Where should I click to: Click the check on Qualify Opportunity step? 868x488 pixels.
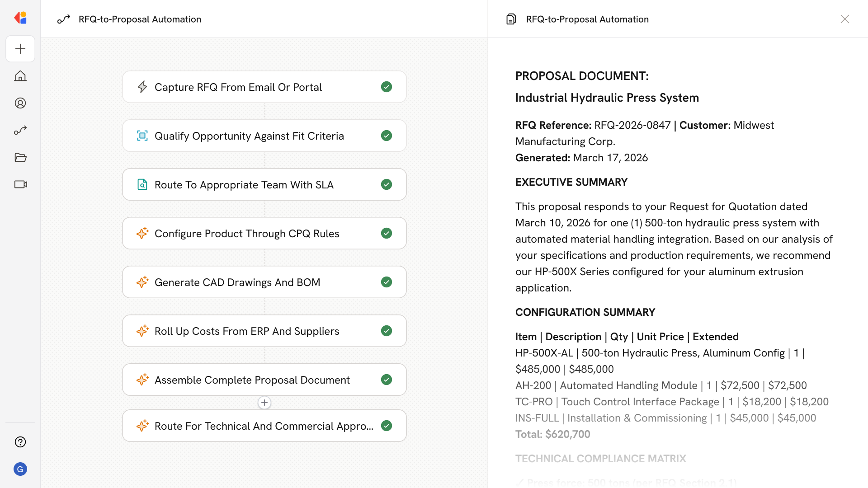point(386,136)
